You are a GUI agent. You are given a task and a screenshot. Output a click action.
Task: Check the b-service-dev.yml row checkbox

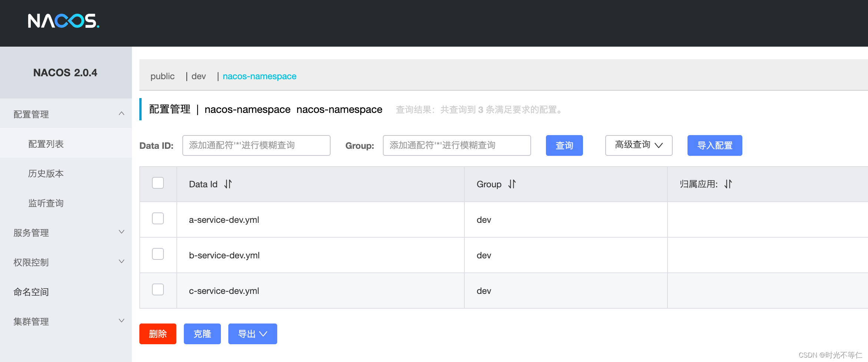(158, 254)
